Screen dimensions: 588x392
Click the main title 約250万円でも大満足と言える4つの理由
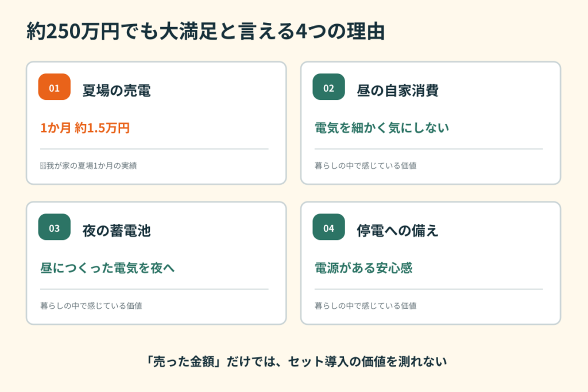pyautogui.click(x=206, y=31)
